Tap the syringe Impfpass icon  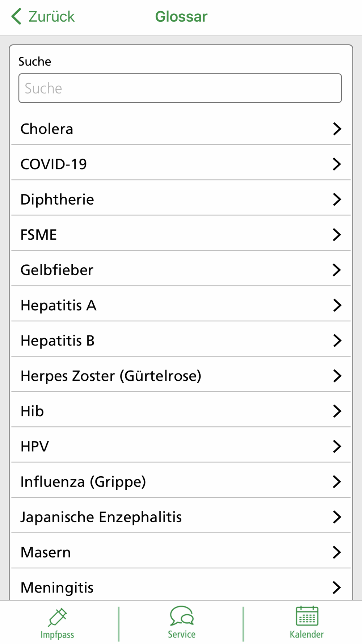coord(57,617)
